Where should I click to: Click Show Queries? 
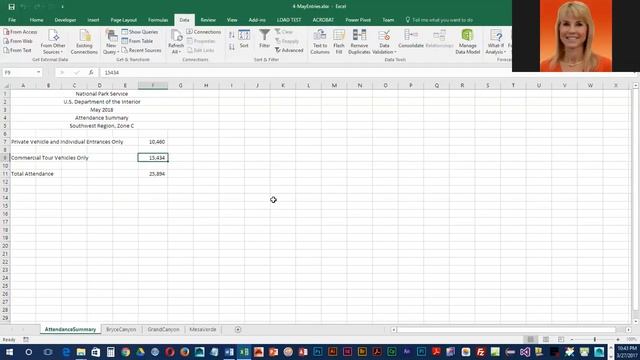[140, 32]
